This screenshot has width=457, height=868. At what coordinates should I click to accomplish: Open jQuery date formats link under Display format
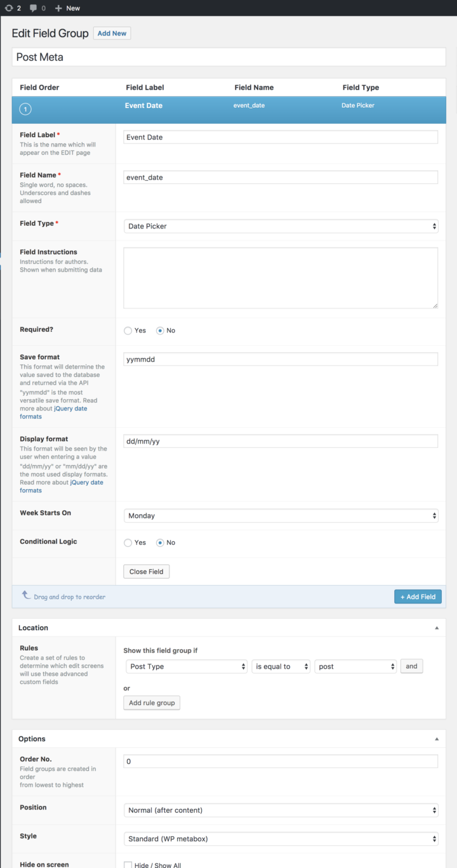(62, 486)
